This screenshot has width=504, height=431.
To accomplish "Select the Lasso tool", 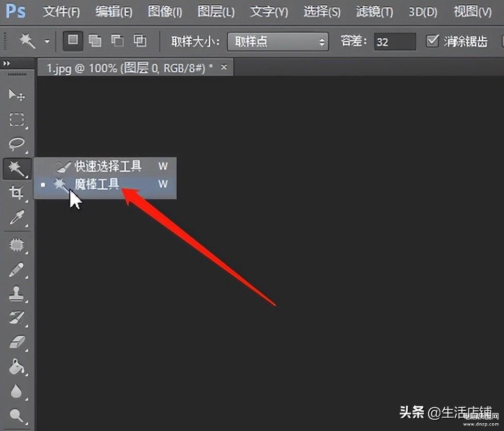I will 16,144.
